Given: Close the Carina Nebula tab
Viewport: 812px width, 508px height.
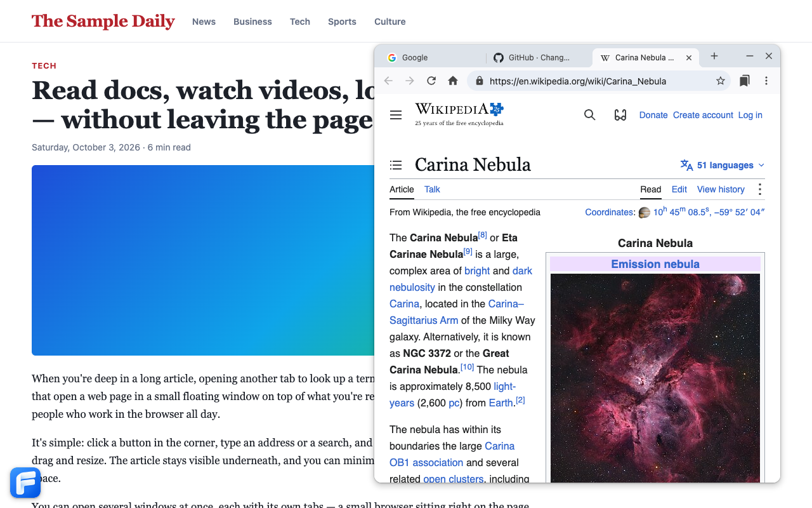Looking at the screenshot, I should point(689,57).
